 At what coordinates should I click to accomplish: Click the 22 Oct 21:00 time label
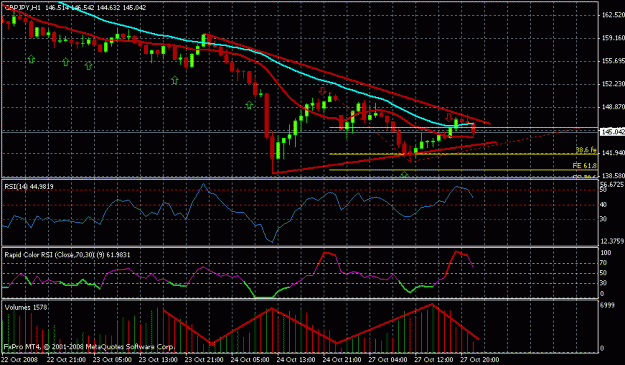coord(66,359)
